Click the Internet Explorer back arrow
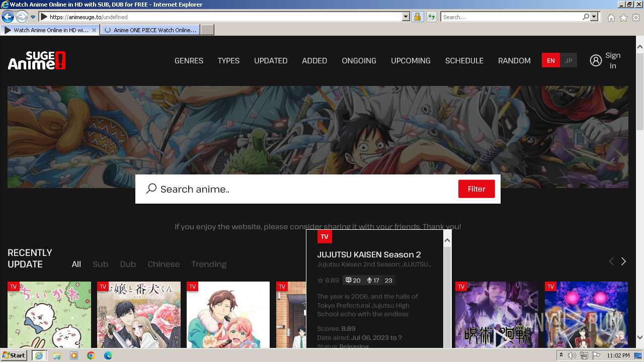The width and height of the screenshot is (644, 362). tap(8, 17)
